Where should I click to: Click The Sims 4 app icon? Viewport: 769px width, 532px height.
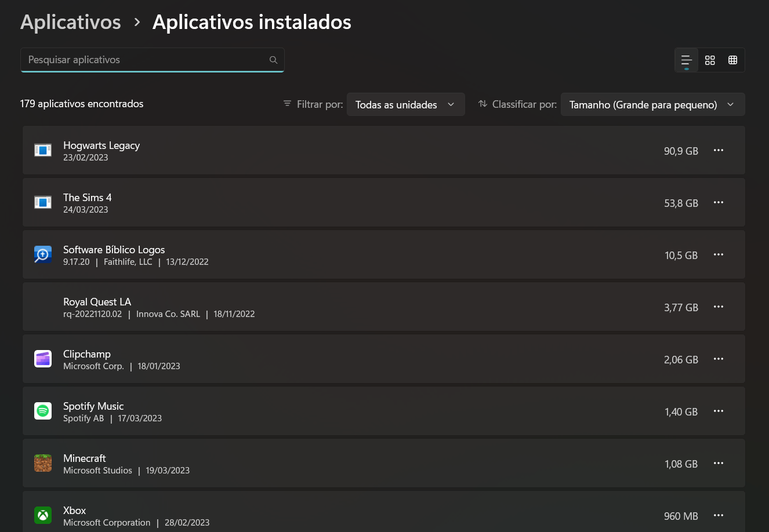click(x=43, y=203)
